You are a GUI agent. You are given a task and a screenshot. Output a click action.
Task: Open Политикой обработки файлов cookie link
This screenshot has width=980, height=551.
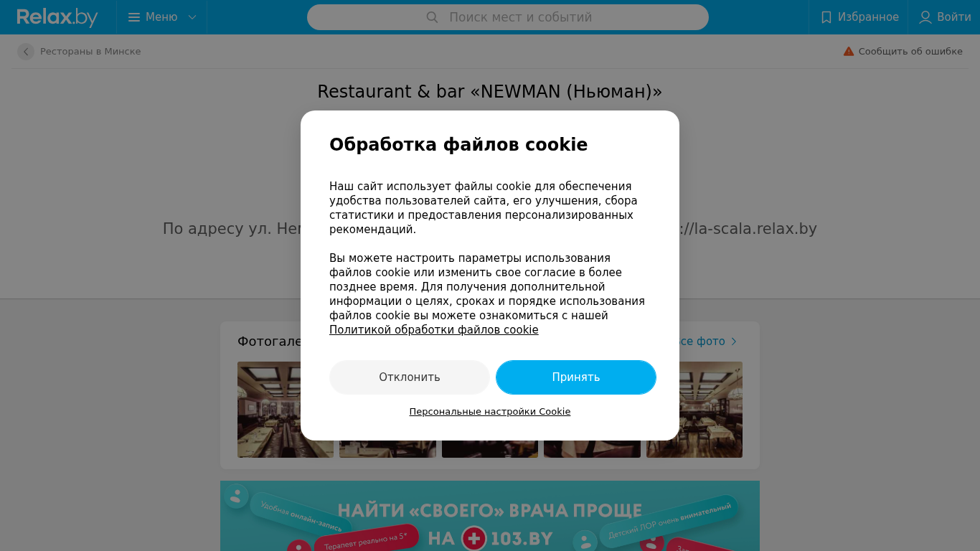click(x=434, y=330)
